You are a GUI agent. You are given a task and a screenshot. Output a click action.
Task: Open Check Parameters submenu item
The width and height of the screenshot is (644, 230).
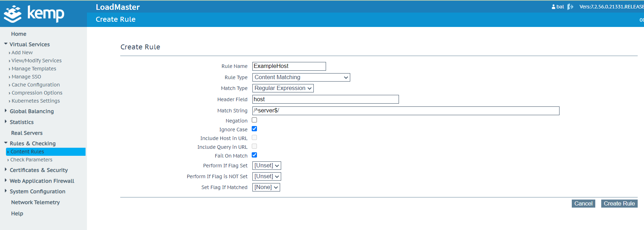[31, 160]
